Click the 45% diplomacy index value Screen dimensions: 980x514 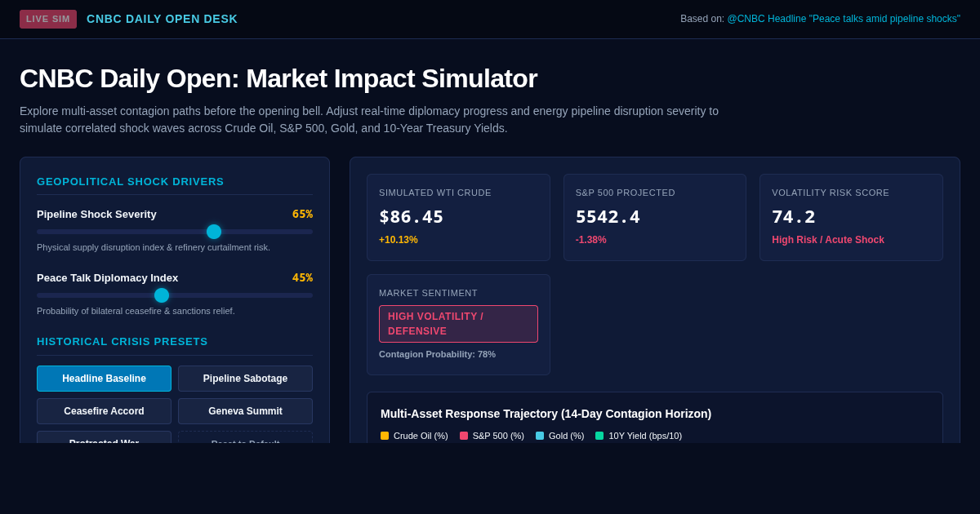[x=302, y=277]
